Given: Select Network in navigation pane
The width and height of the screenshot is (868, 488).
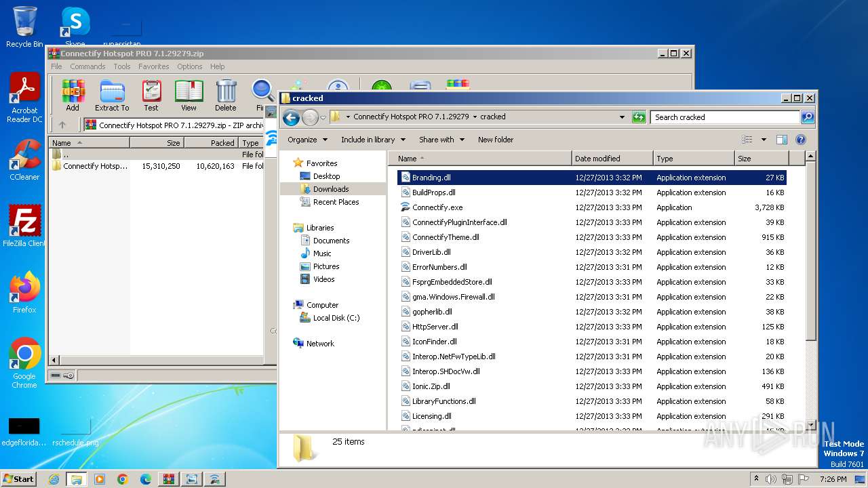Looking at the screenshot, I should tap(320, 344).
